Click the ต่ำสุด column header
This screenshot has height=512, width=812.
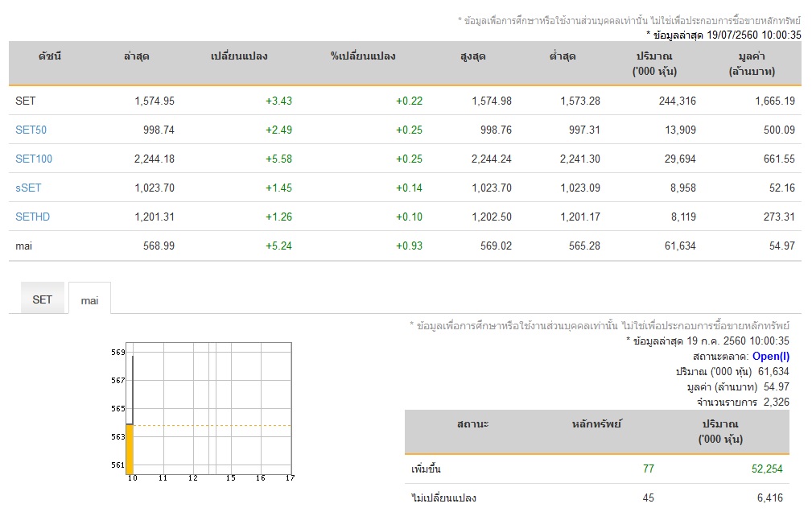[x=563, y=56]
